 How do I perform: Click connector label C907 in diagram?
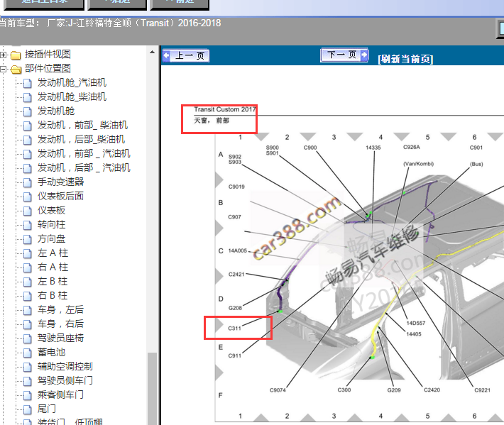click(x=234, y=217)
